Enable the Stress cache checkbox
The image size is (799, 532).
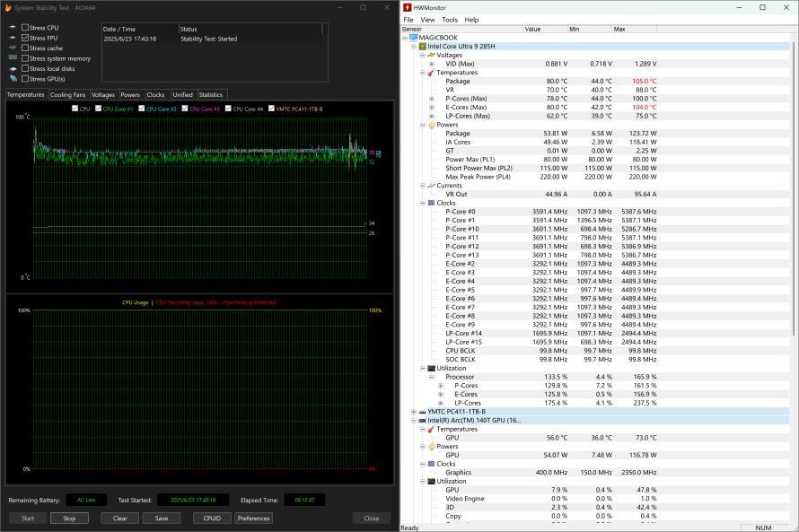pos(25,48)
